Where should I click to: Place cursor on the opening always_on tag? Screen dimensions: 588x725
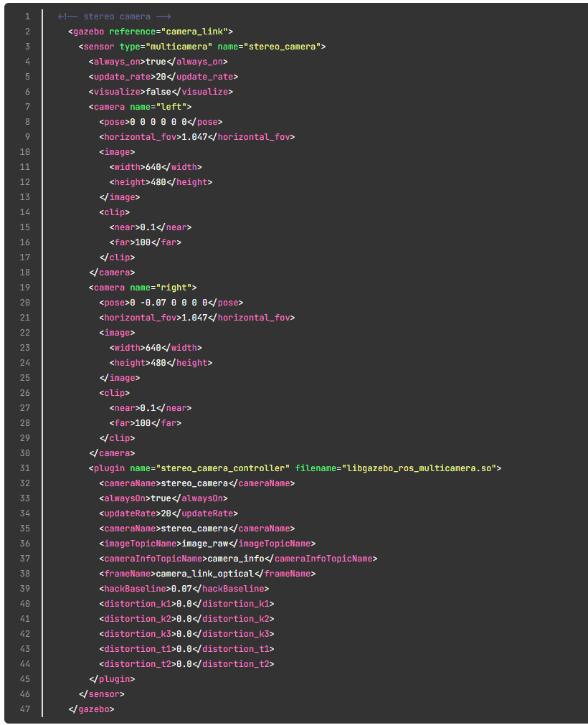[x=117, y=62]
